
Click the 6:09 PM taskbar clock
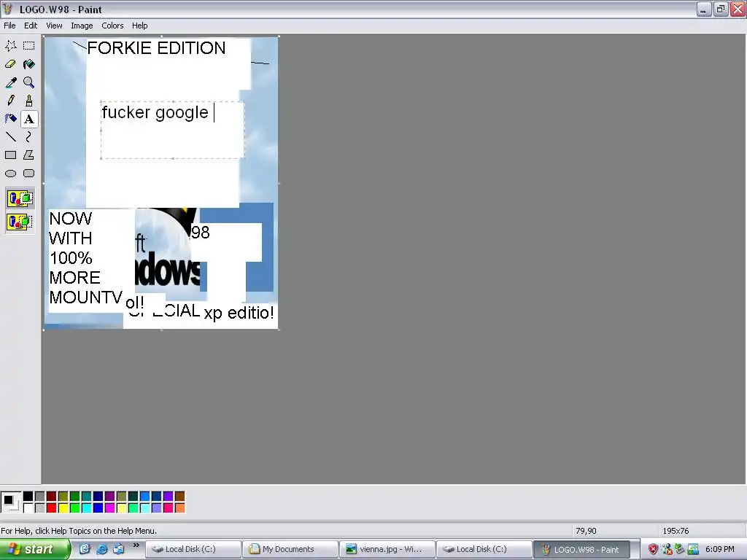tap(720, 550)
